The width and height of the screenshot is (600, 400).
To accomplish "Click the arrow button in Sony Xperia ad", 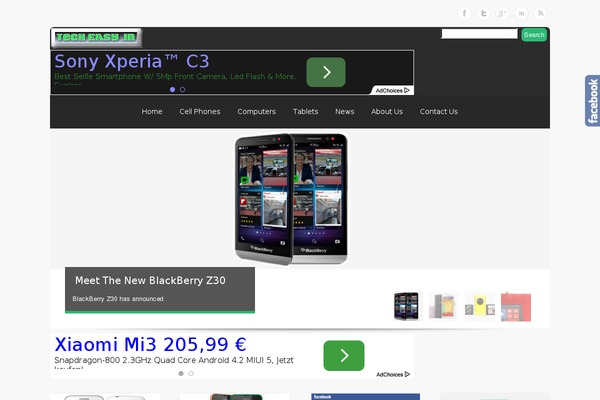I will point(326,72).
